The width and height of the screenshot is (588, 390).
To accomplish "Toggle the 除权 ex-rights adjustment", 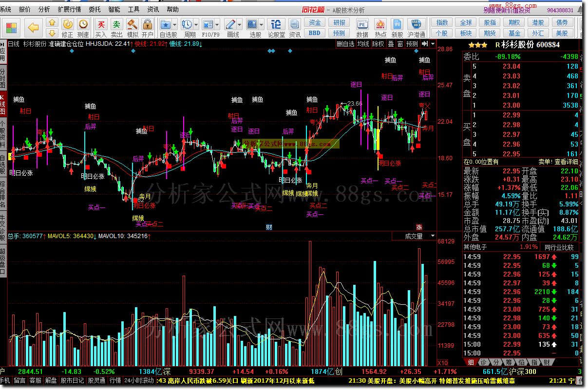I will click(378, 44).
